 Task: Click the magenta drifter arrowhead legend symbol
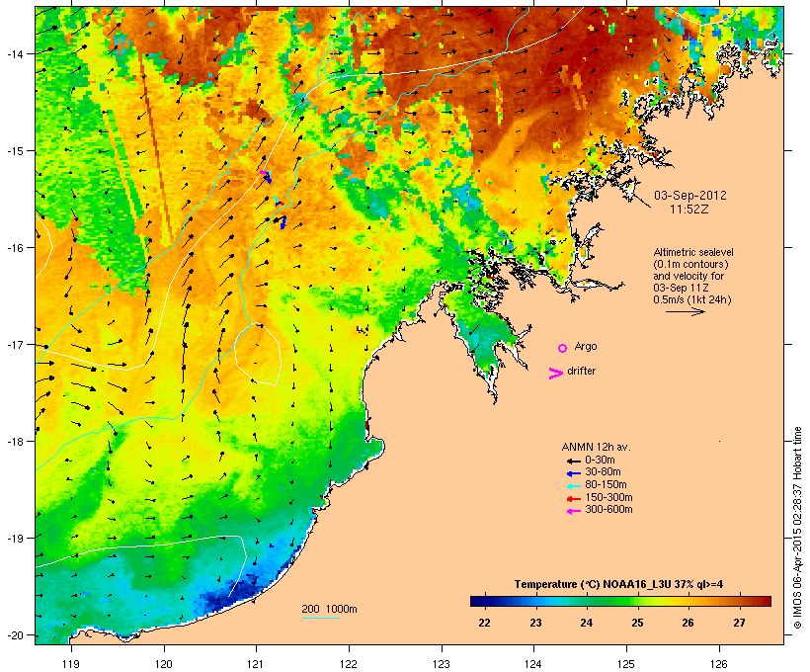555,374
